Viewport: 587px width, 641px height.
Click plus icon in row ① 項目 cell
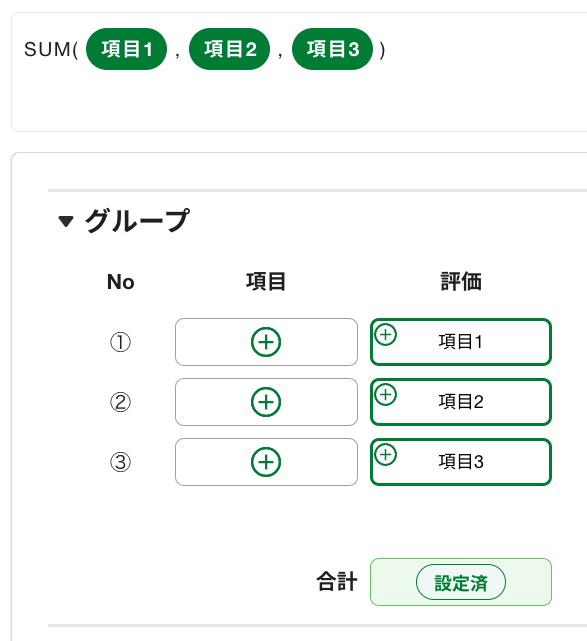[x=266, y=342]
